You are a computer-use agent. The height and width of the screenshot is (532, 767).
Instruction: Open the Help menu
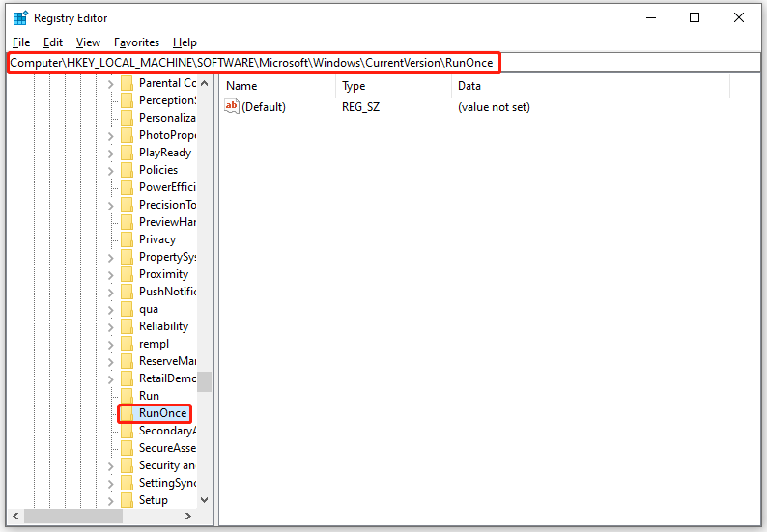185,42
